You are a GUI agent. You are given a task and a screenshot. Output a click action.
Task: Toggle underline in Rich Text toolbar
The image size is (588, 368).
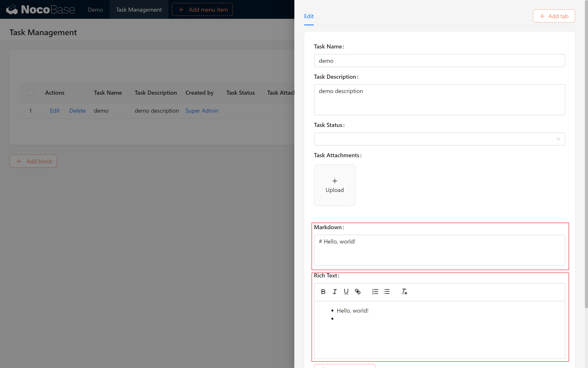point(346,292)
